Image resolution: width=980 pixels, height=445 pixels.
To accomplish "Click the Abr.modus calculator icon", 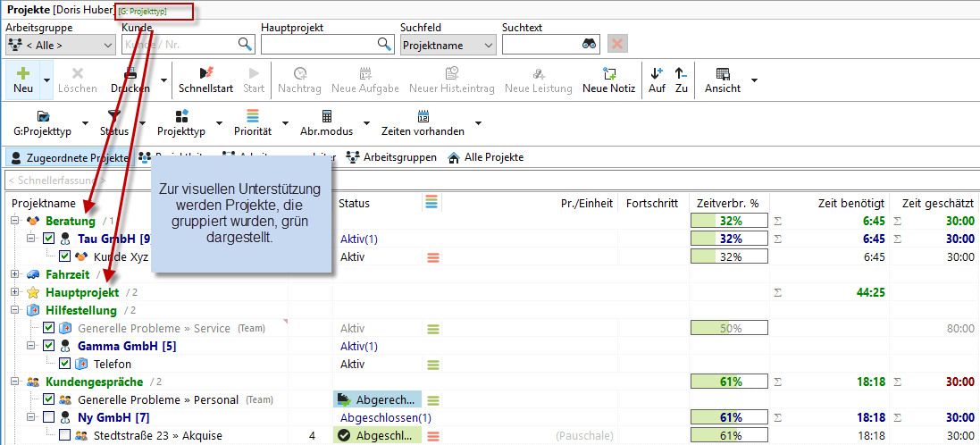I will point(327,116).
